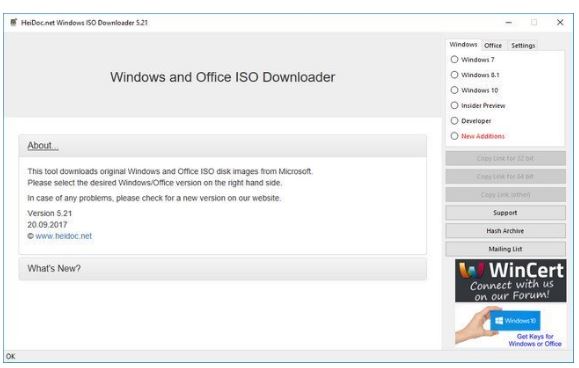Click Copy Link for 64 bit button
This screenshot has width=579, height=368.
pos(505,176)
